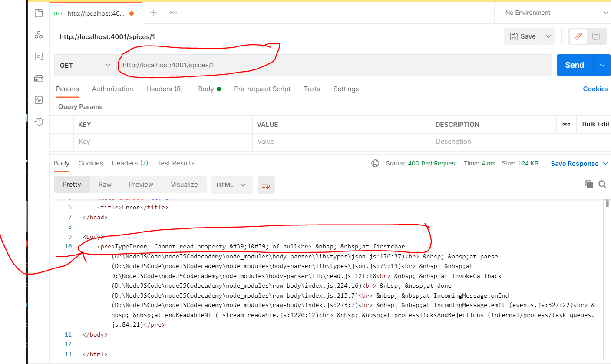611x364 pixels.
Task: Open the request Settings tab
Action: click(346, 89)
